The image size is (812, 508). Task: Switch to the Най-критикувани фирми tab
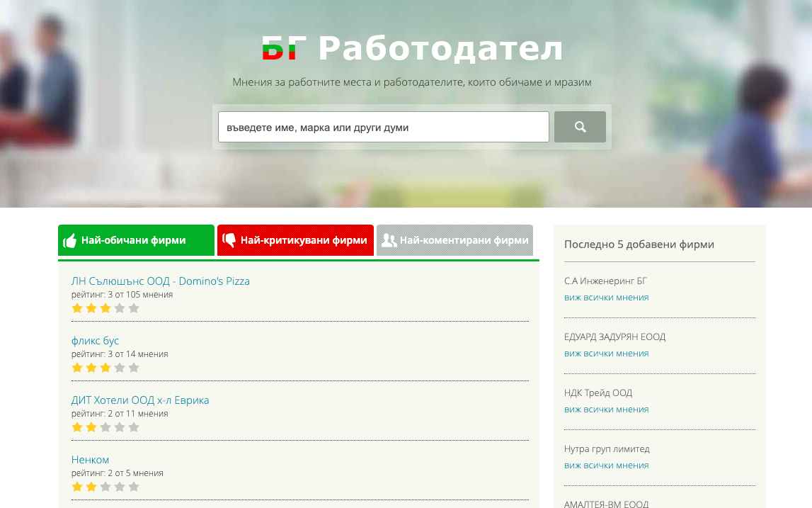[295, 239]
